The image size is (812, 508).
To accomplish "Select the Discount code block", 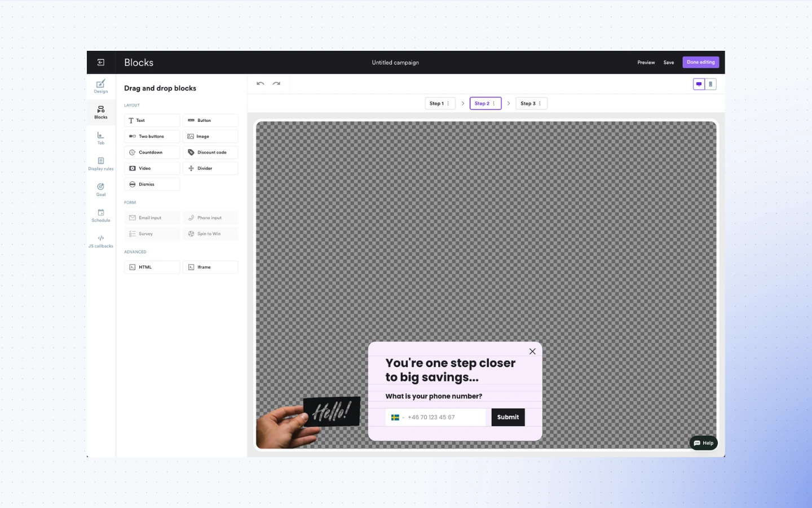I will pos(210,152).
